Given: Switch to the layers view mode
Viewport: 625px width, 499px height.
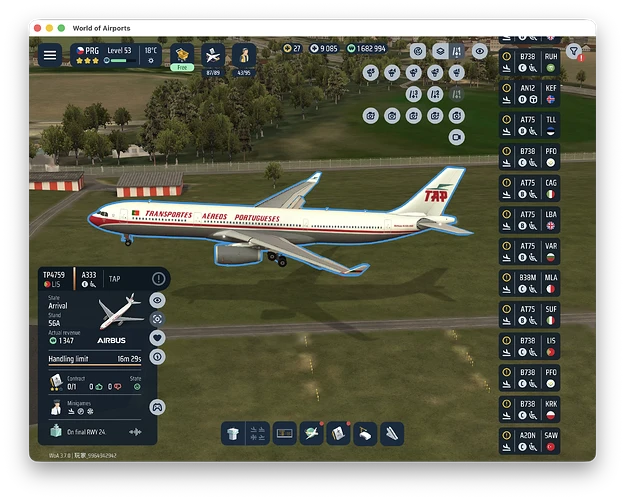Looking at the screenshot, I should tap(440, 51).
